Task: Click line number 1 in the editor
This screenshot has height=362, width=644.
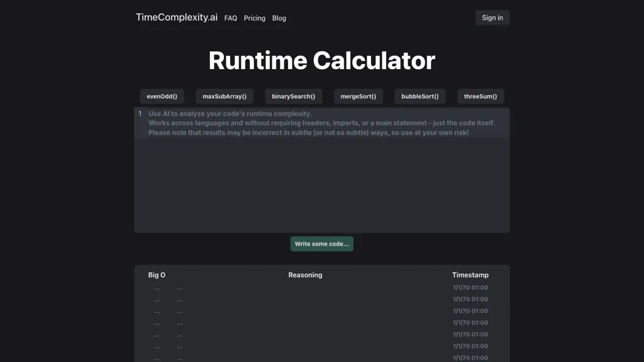Action: click(x=139, y=114)
